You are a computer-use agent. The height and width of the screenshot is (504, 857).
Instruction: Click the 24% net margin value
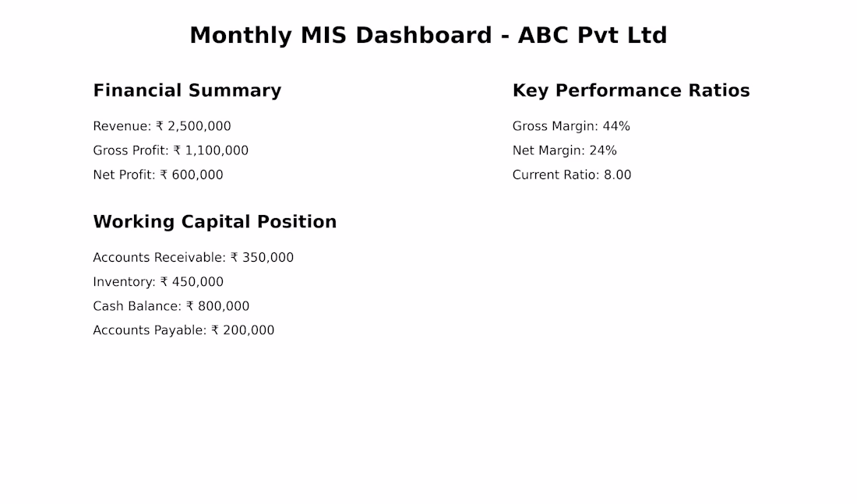pos(603,150)
